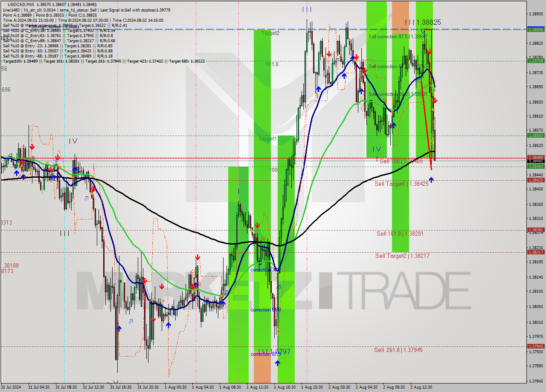Click the '| | | 1.38825' wave label
Screen dimensions: 546x392
tap(423, 22)
